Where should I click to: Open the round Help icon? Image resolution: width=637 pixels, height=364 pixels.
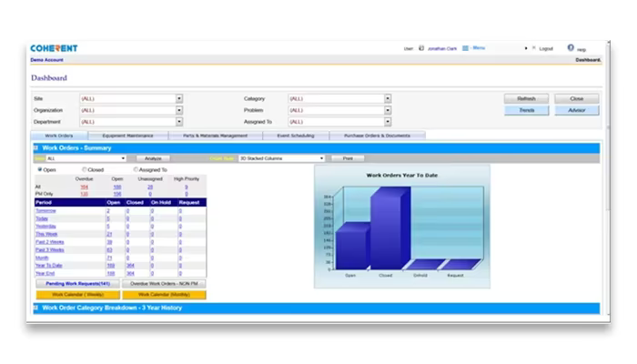click(x=571, y=48)
